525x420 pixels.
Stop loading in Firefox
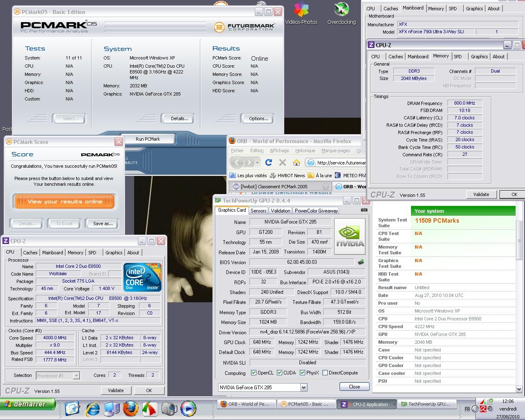283,162
